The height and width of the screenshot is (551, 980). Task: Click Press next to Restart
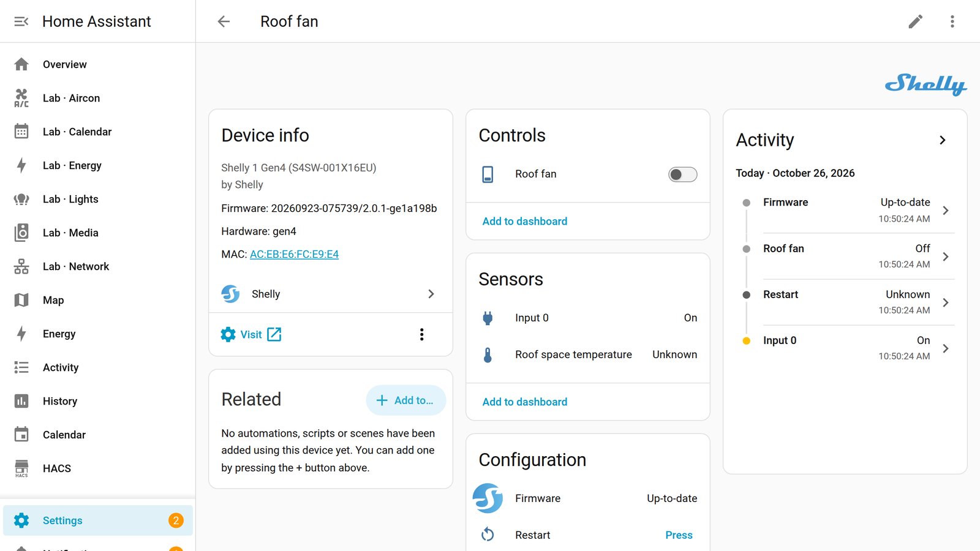(679, 535)
